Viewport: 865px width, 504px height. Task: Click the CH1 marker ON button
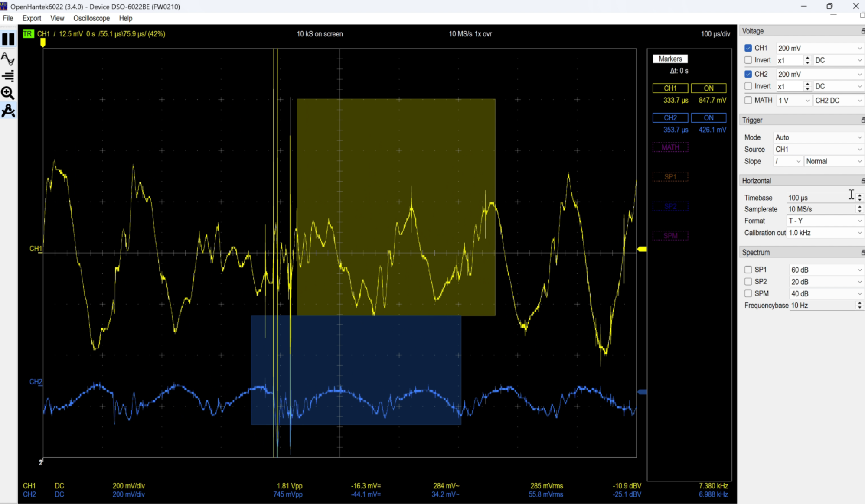[708, 88]
